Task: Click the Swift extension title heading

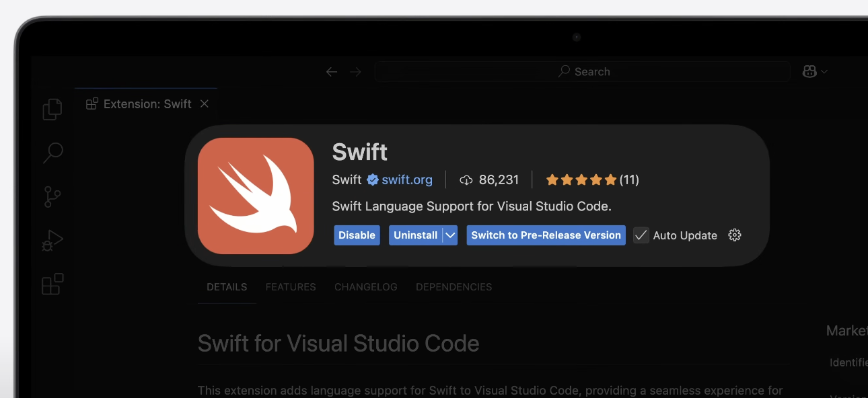Action: pyautogui.click(x=360, y=152)
